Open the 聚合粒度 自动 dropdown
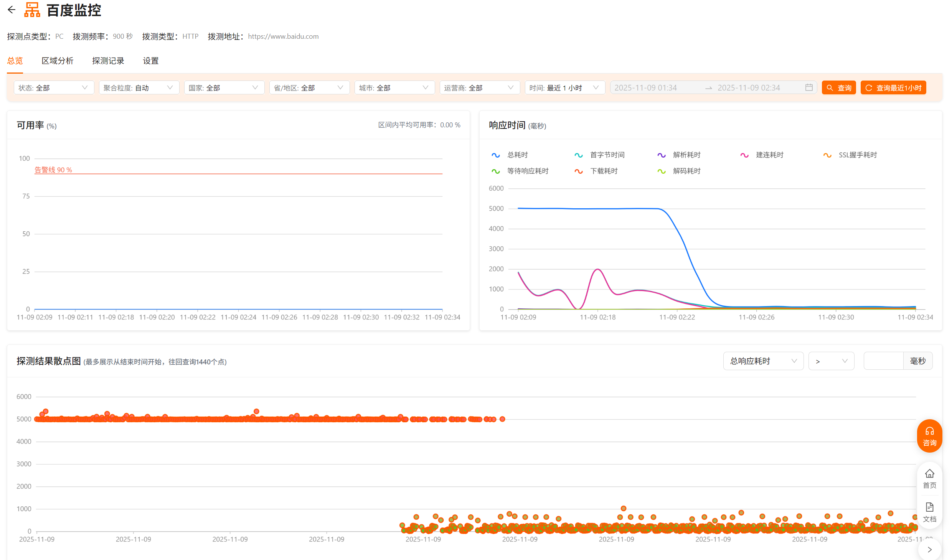The width and height of the screenshot is (952, 560). pyautogui.click(x=139, y=88)
